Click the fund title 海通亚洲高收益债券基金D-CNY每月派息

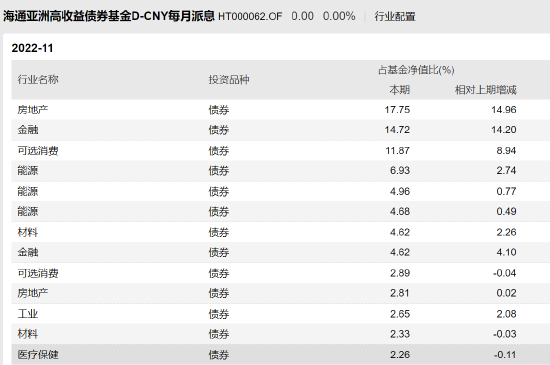109,16
